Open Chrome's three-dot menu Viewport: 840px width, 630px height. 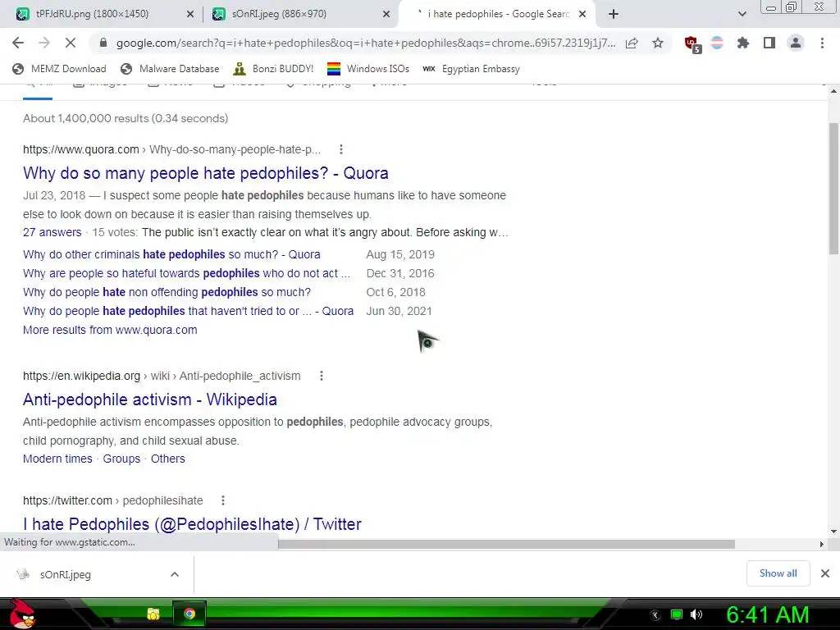click(822, 43)
